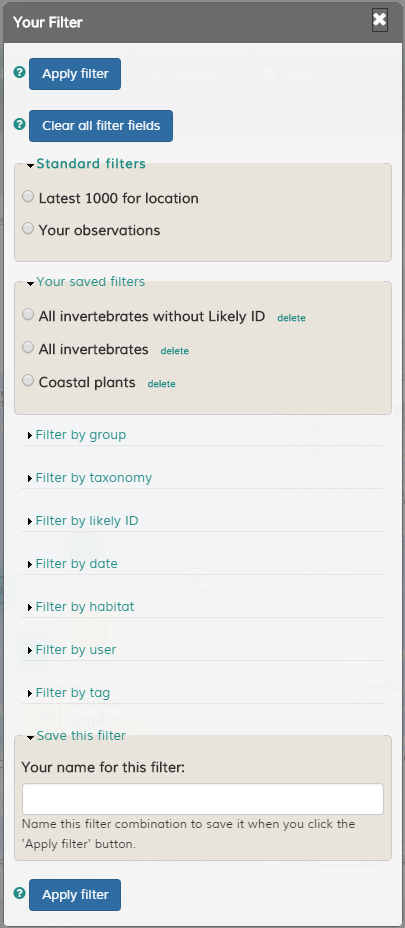Show Filter by habitat options
405x928 pixels.
tap(85, 607)
